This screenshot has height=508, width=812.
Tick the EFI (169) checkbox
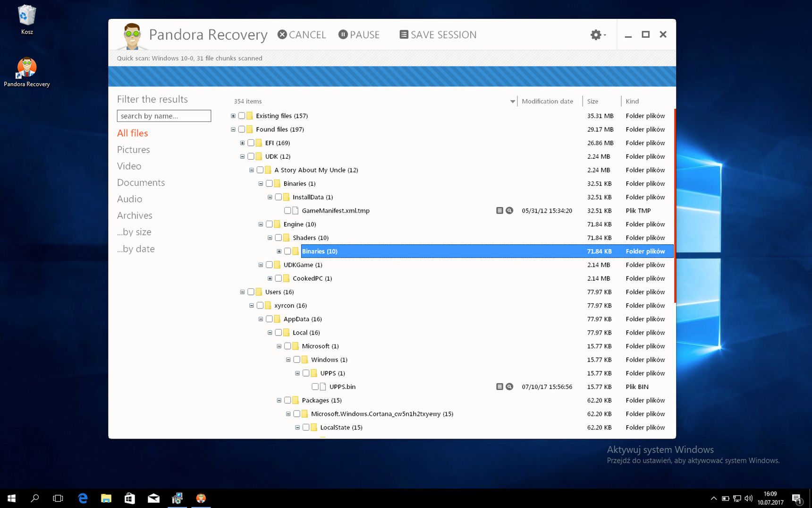coord(251,143)
